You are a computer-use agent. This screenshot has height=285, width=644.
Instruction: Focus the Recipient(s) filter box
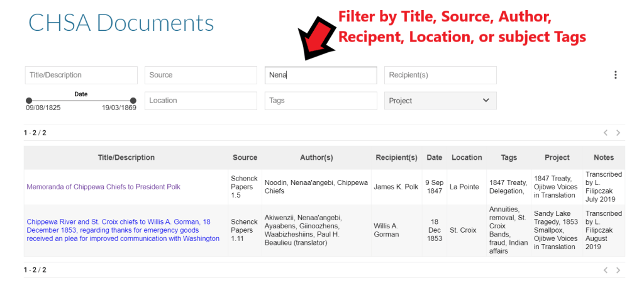click(440, 75)
